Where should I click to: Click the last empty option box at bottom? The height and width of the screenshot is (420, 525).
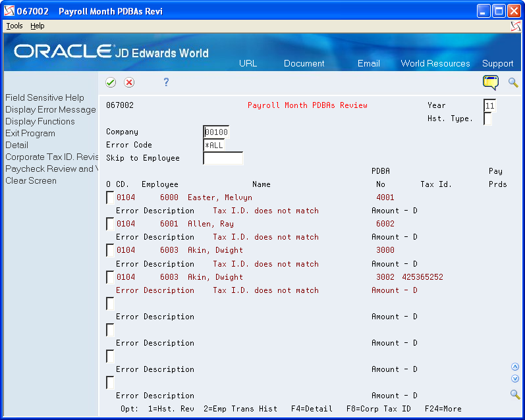[110, 383]
